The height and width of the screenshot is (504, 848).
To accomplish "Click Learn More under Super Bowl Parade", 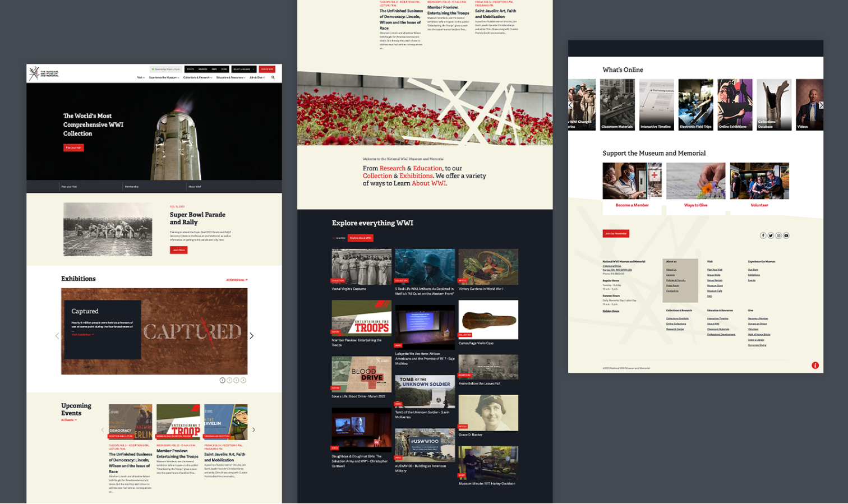I will click(x=178, y=250).
